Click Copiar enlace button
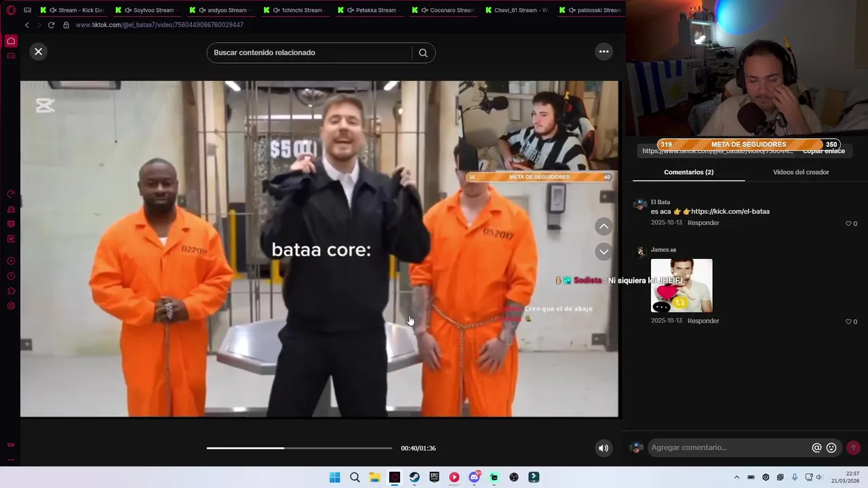The width and height of the screenshot is (868, 488). (824, 151)
